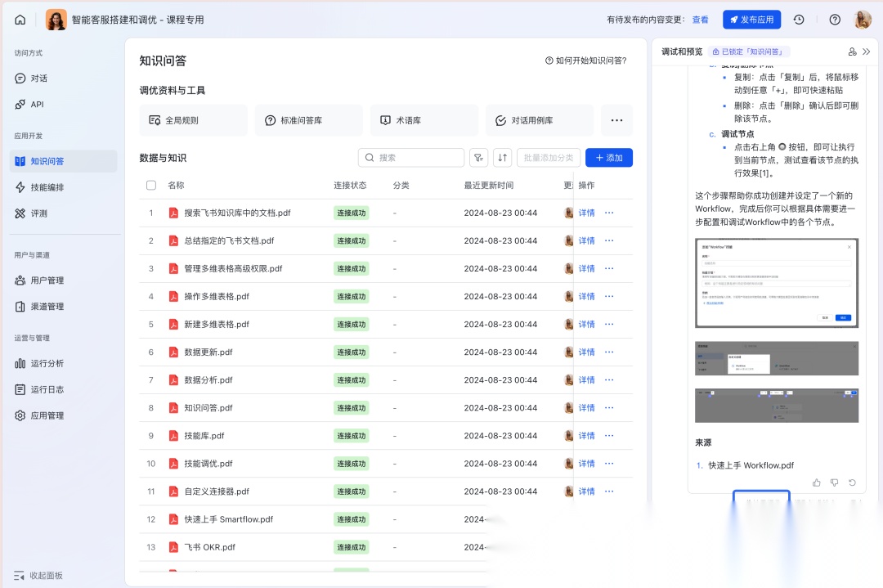Click the 搜索 search field

pos(411,158)
